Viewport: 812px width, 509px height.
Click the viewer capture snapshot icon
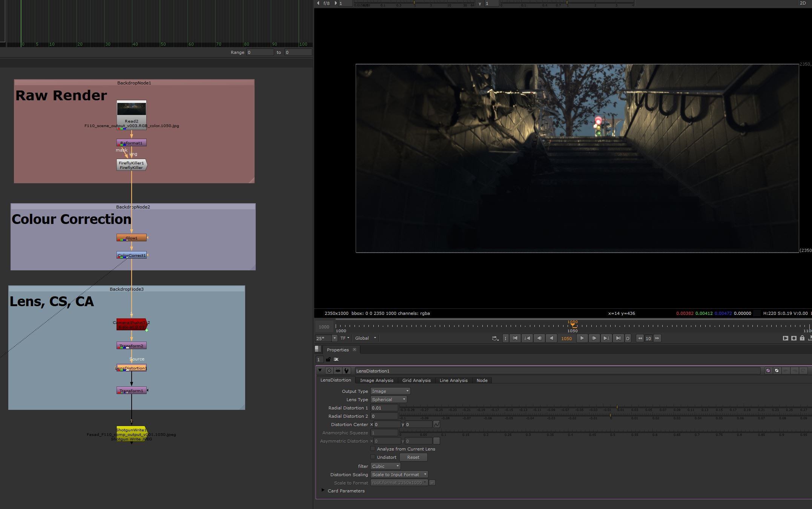coord(794,338)
